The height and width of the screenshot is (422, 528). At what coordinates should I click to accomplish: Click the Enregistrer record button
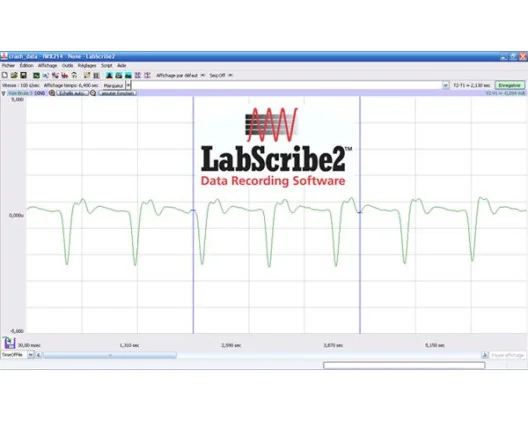[x=509, y=86]
